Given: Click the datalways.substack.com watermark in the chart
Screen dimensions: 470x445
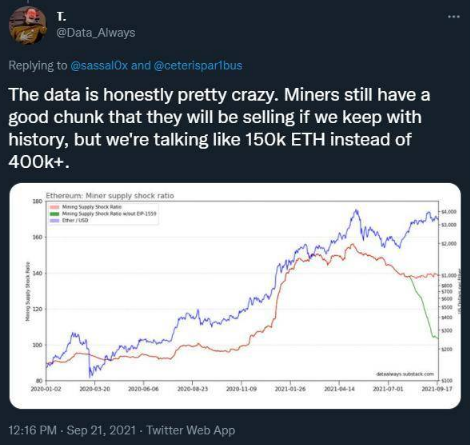Looking at the screenshot, I should click(405, 374).
